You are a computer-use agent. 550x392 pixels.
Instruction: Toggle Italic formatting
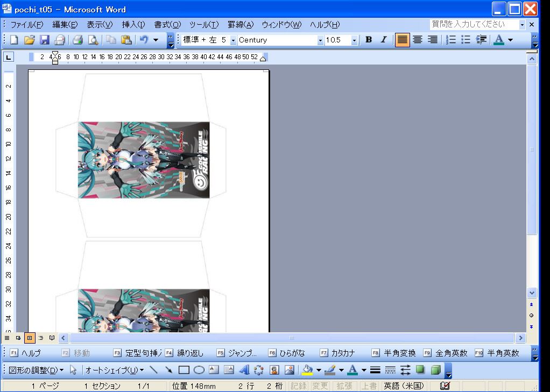click(x=384, y=40)
